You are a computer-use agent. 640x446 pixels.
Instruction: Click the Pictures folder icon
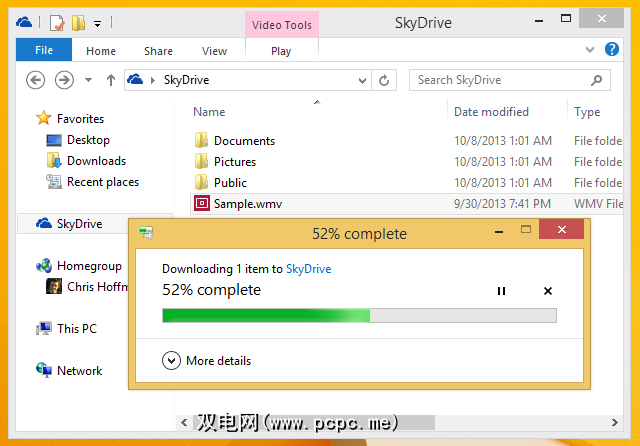coord(201,161)
